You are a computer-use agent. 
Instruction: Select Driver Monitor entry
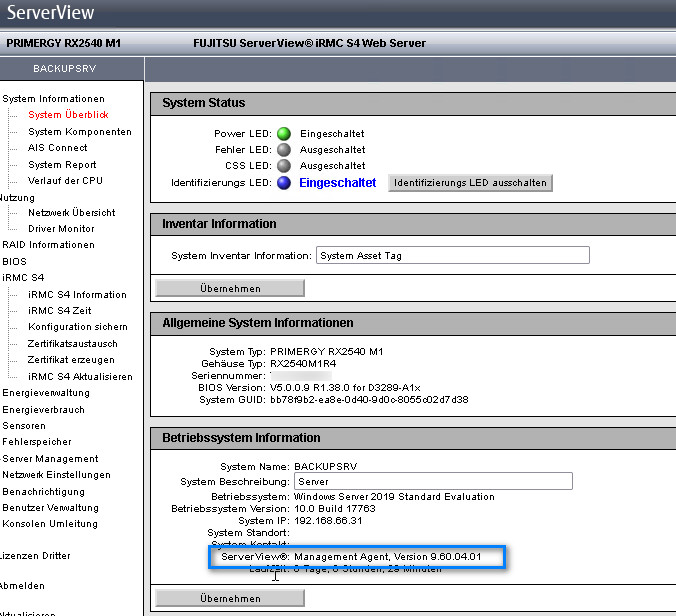(61, 228)
